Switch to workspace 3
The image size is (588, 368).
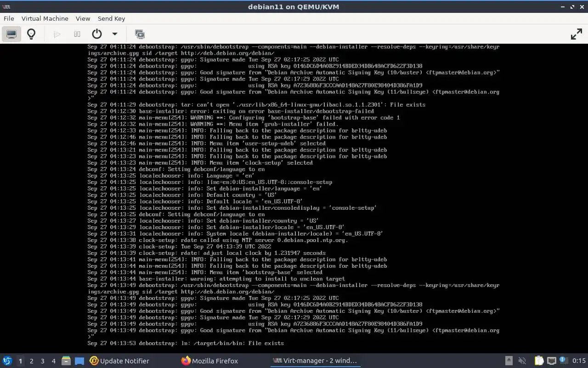coord(42,361)
